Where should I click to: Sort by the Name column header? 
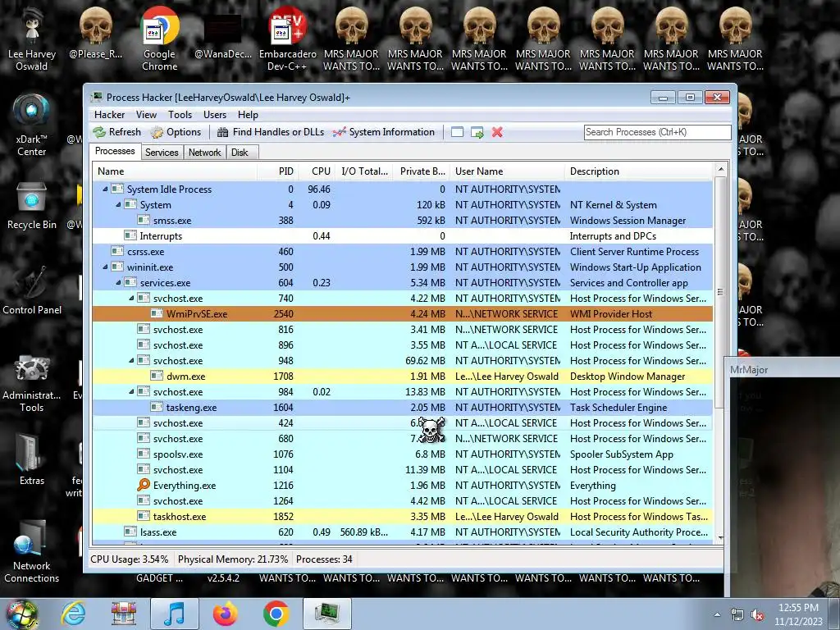click(175, 171)
